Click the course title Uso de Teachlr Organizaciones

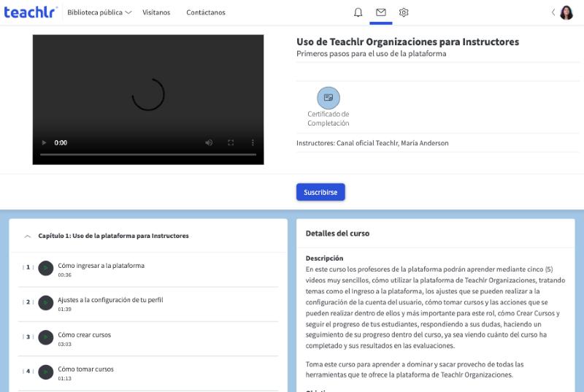(x=407, y=42)
